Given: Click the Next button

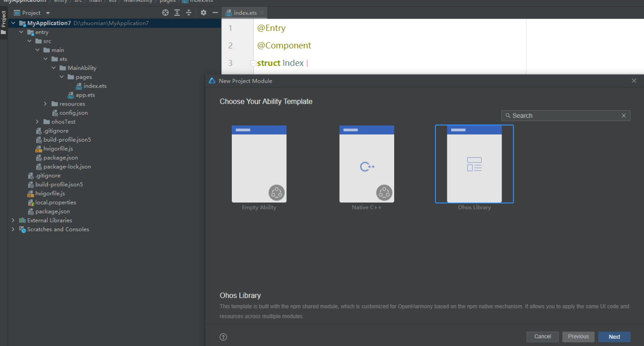Looking at the screenshot, I should 614,336.
